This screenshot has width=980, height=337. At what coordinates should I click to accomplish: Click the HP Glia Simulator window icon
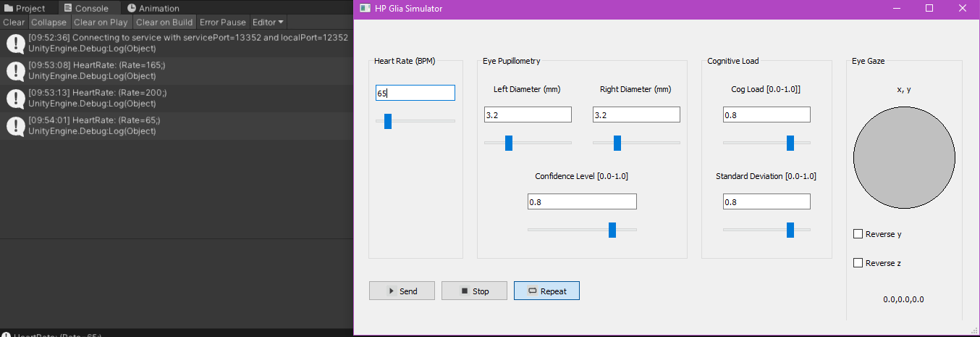click(365, 9)
